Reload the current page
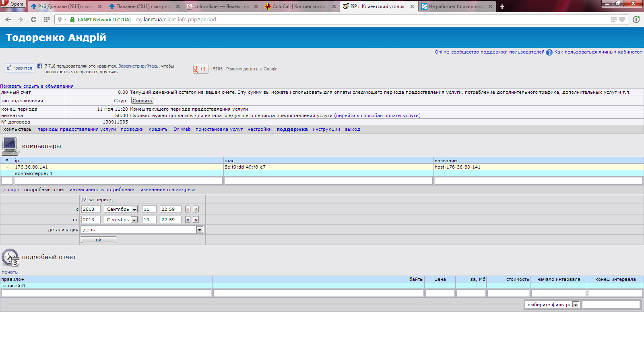Screen dimensions: 644x346 pos(33,19)
